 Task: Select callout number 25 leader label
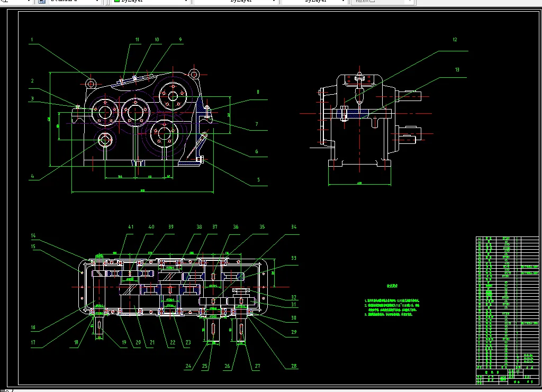pos(205,366)
